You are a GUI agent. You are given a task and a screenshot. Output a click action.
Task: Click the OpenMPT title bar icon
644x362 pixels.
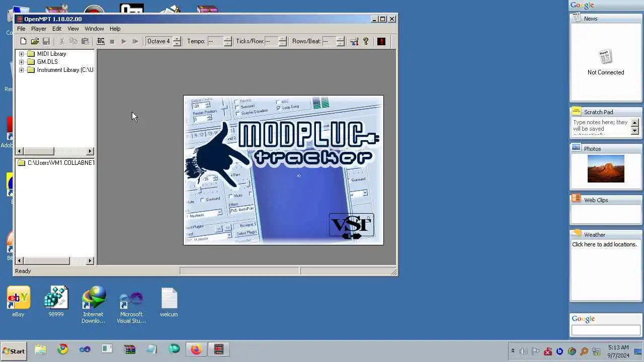20,19
